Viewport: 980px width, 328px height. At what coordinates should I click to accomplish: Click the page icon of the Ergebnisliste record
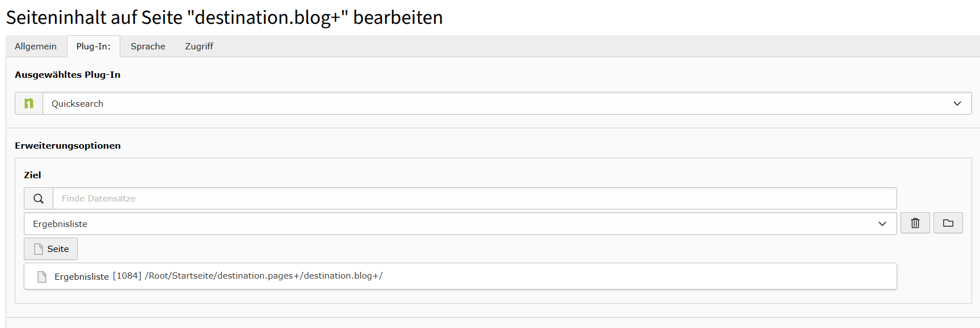point(42,276)
